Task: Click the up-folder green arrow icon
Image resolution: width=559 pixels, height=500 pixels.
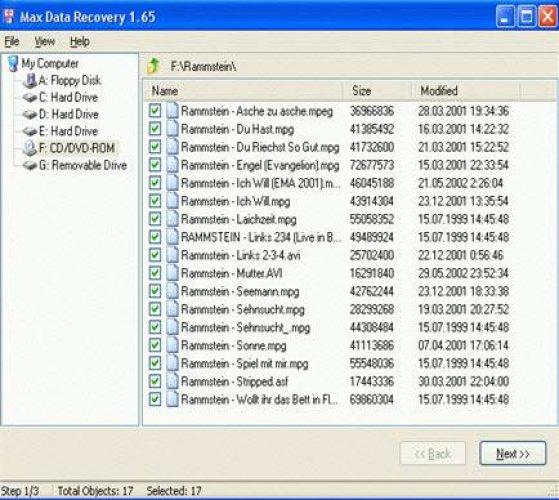Action: coord(154,66)
